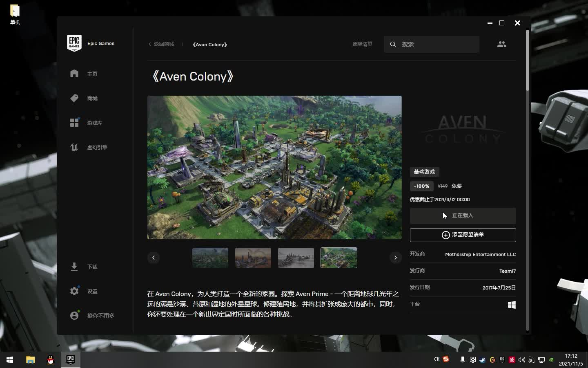The width and height of the screenshot is (588, 368).
Task: Select the 《Aven Colony》 breadcrumb tab
Action: pos(210,44)
